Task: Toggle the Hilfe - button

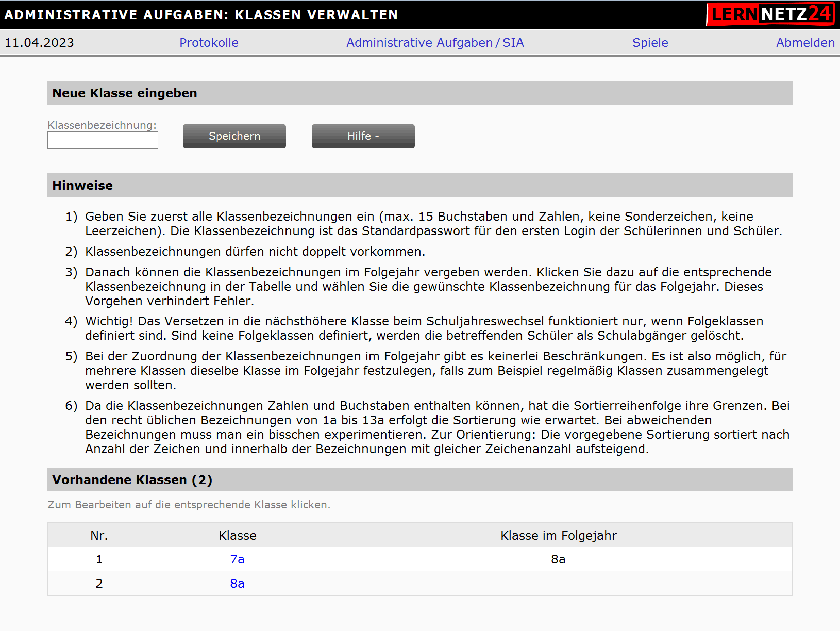Action: coord(363,136)
